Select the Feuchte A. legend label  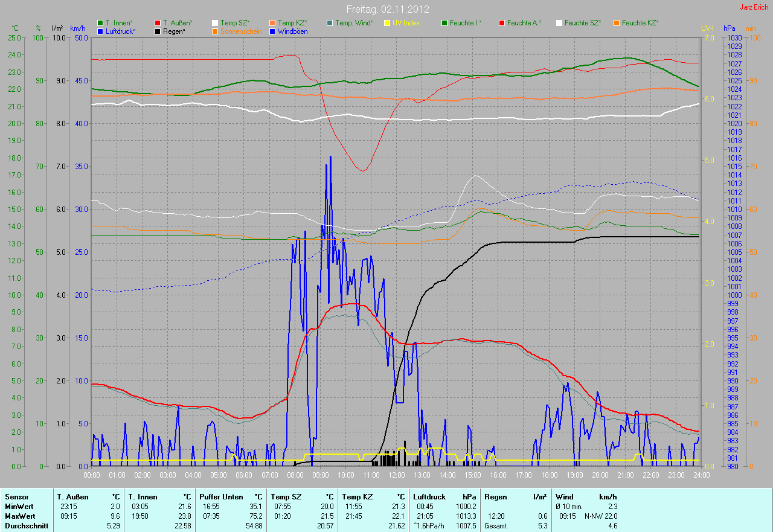click(x=524, y=23)
